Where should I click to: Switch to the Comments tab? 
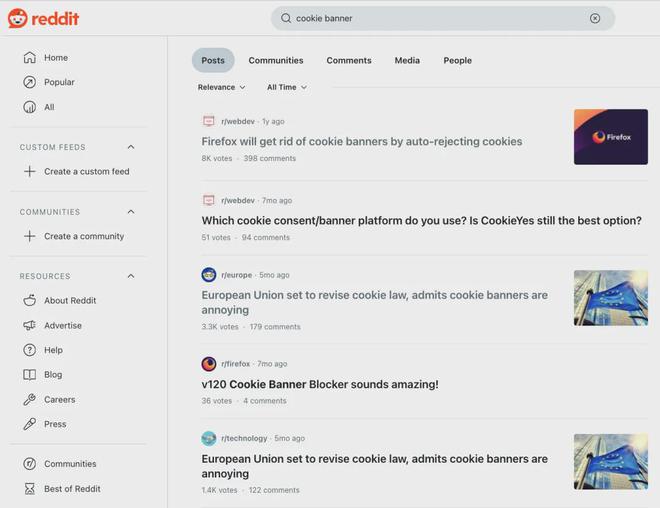coord(349,60)
